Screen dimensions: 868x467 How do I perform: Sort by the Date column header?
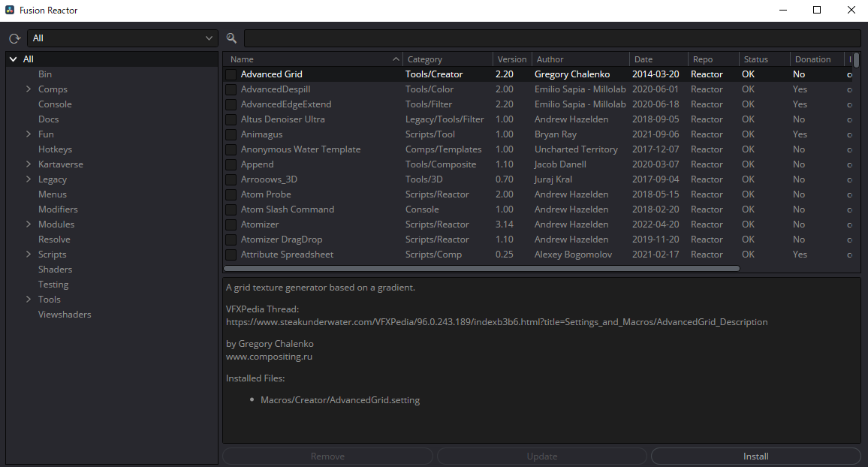(x=659, y=59)
